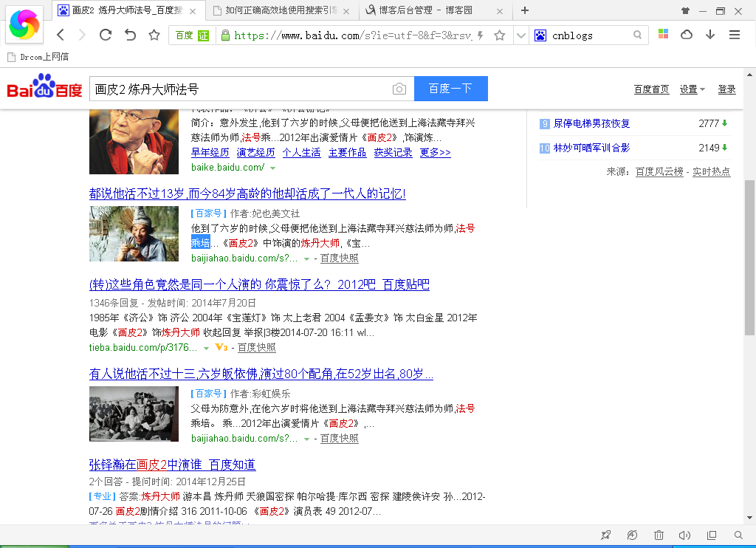The image size is (756, 548).
Task: Click the pin icon in status bar
Action: coord(605,535)
